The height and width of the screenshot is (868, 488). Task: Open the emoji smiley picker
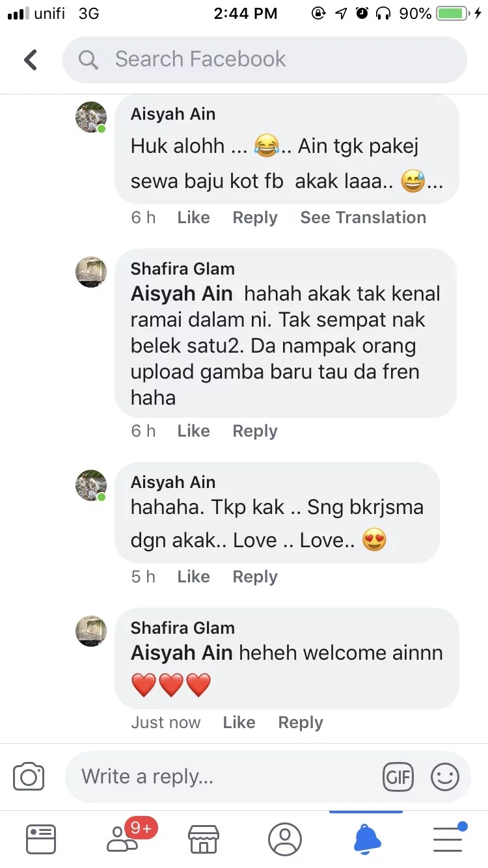point(445,777)
